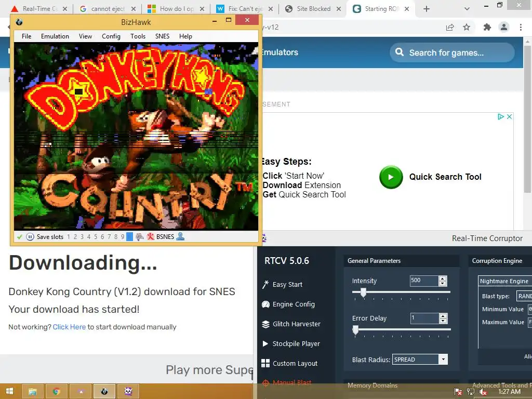
Task: Open the Blast Radius SPREAD dropdown
Action: click(420, 360)
